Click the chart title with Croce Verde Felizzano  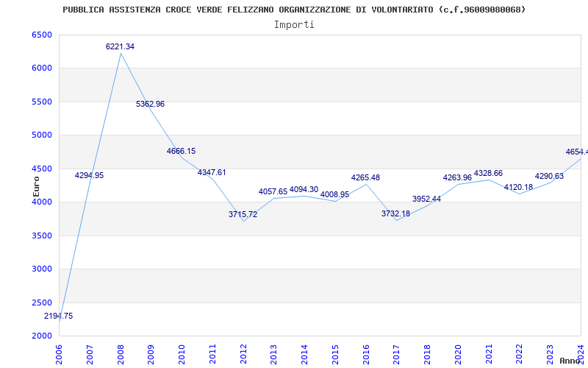(x=295, y=10)
